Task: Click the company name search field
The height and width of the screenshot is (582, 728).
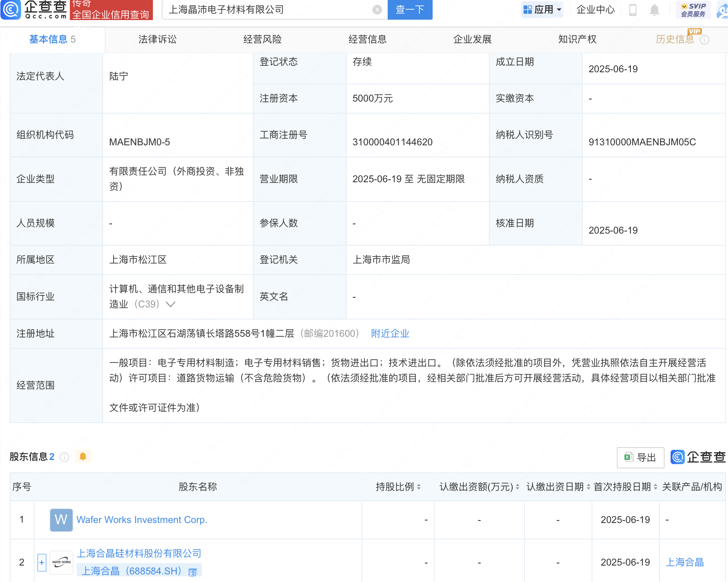Action: (269, 10)
